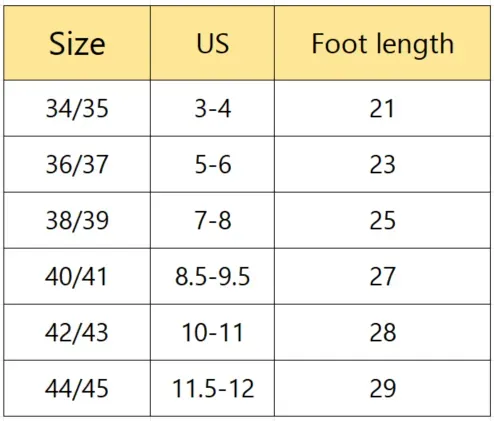Click the US 5-6 cell
This screenshot has height=421, width=494.
[x=213, y=164]
